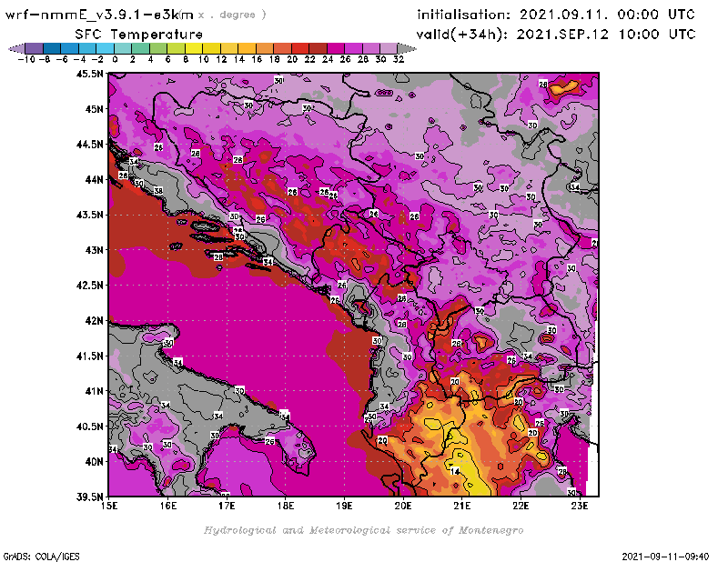Pick the legend swatch between 22 and 24

[318, 48]
